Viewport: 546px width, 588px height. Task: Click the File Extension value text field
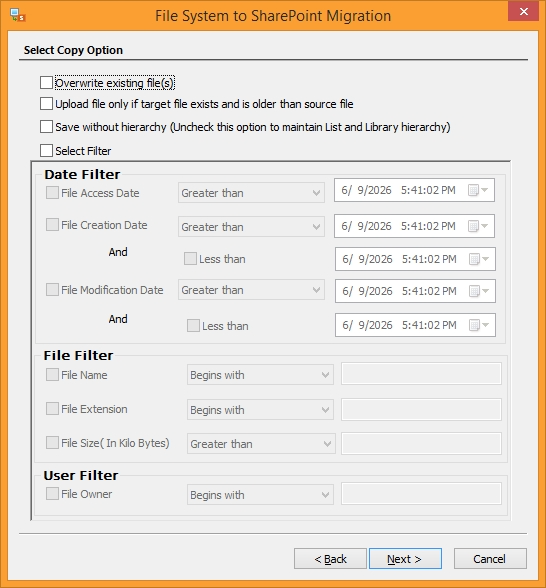421,410
